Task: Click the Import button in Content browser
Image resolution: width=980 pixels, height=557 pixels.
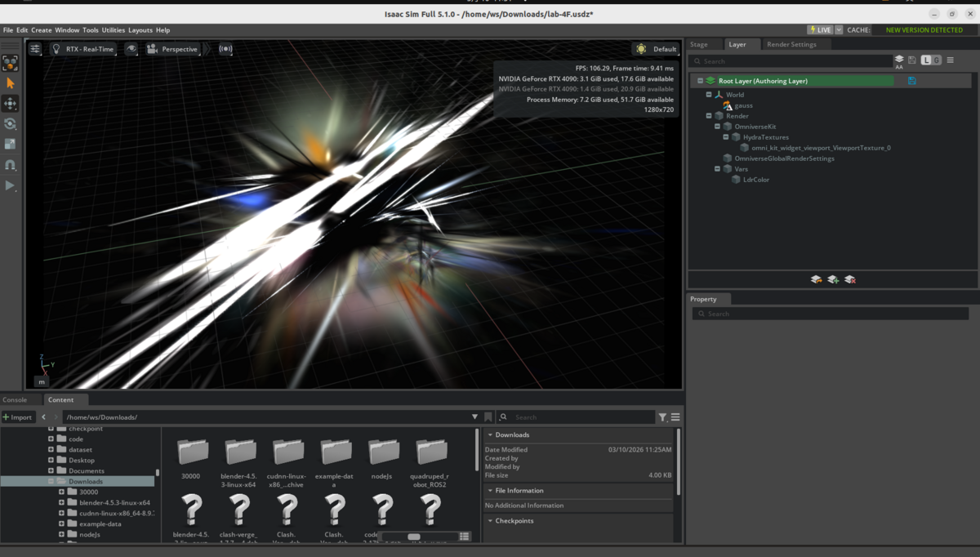Action: [x=17, y=417]
